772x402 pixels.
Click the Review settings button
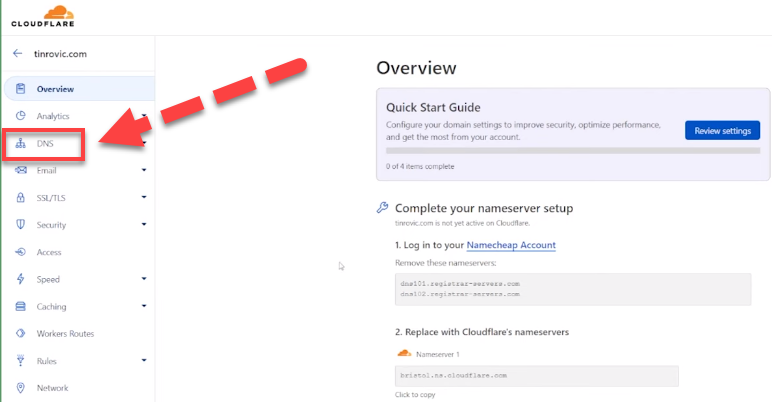point(722,131)
